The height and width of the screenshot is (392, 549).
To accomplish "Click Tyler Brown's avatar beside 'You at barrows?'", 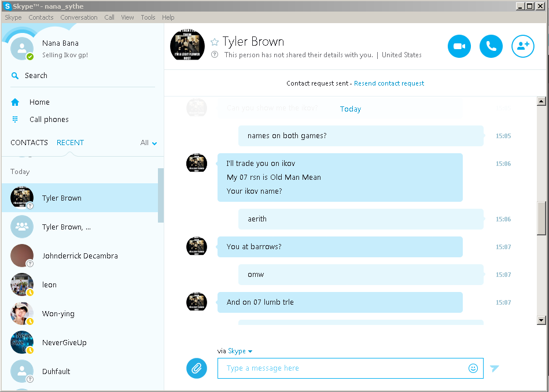I will point(197,246).
